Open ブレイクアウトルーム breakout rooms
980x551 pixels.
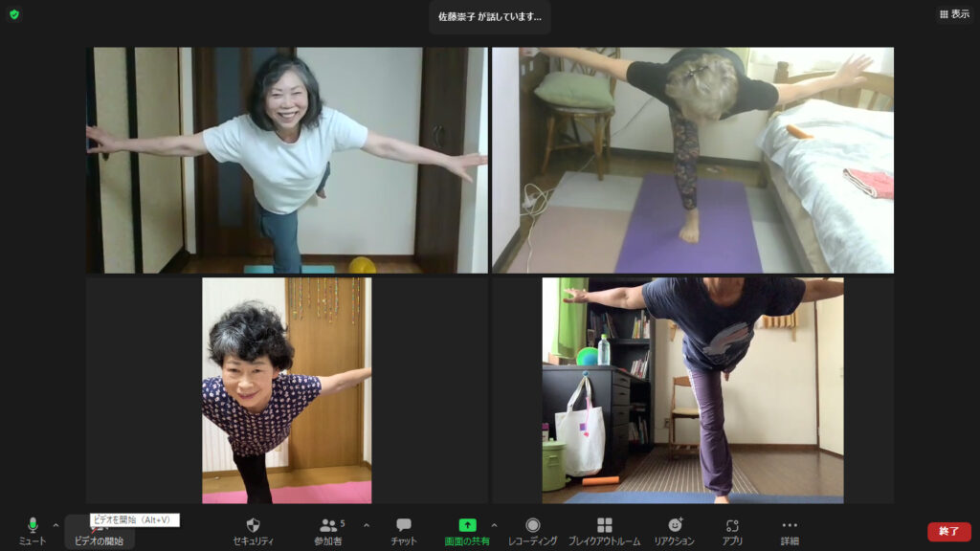pyautogui.click(x=605, y=531)
